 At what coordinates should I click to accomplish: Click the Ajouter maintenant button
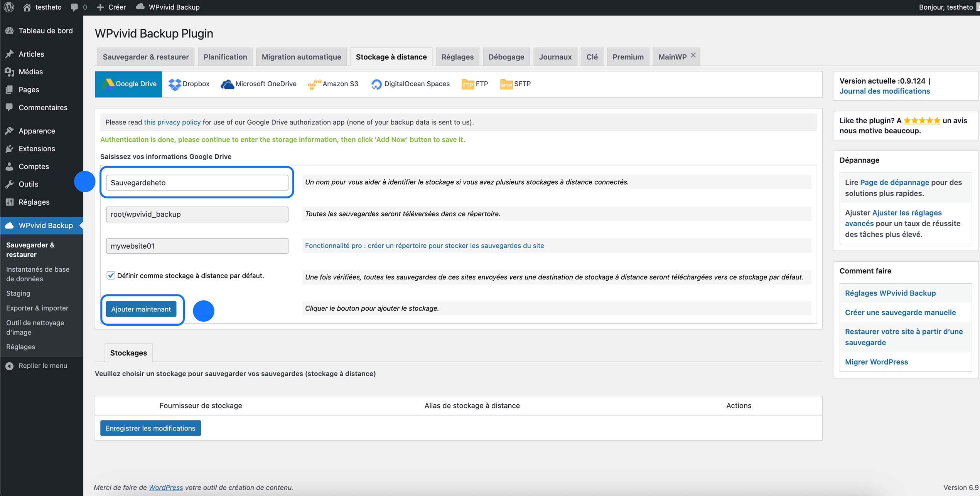(x=141, y=309)
